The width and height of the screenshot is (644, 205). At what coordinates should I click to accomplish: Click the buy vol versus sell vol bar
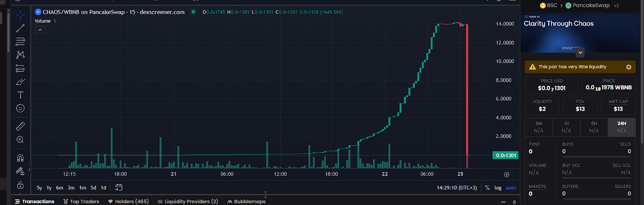pyautogui.click(x=597, y=177)
